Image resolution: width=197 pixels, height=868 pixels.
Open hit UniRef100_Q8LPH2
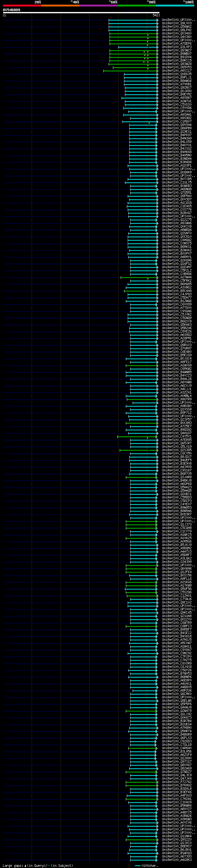click(176, 30)
